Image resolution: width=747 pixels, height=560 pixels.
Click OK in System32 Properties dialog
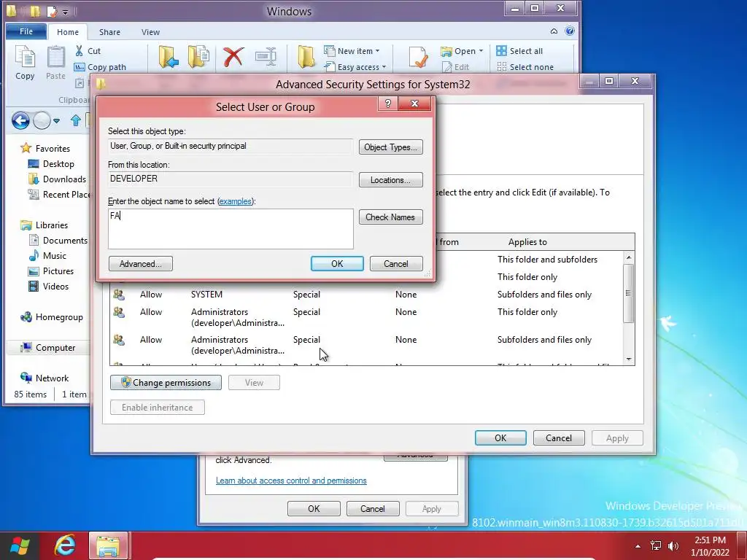[x=314, y=508]
